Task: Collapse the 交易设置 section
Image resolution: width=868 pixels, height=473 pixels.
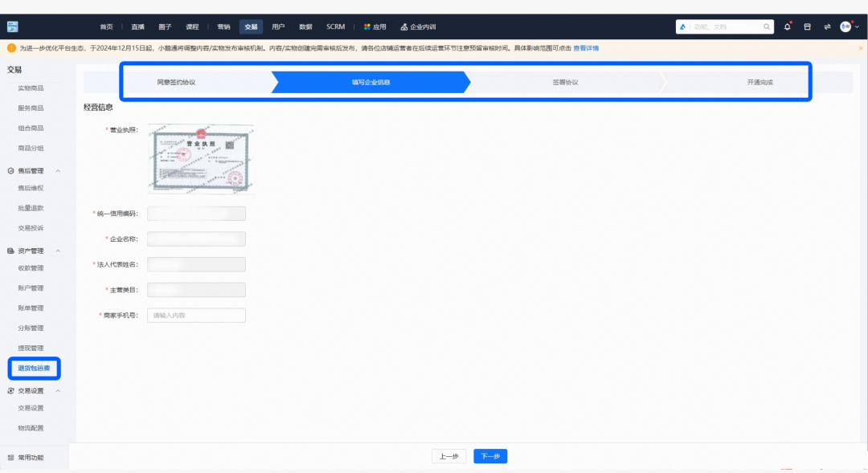Action: point(58,390)
